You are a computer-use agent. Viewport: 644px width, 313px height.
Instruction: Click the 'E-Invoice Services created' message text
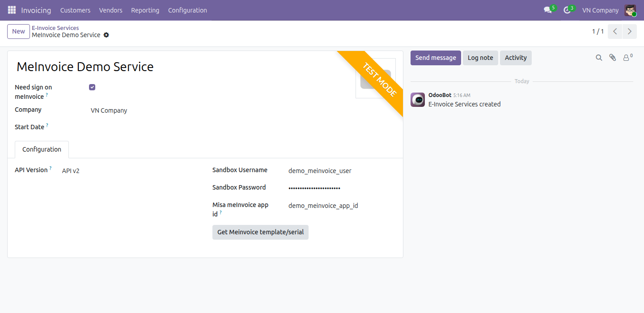click(x=465, y=104)
